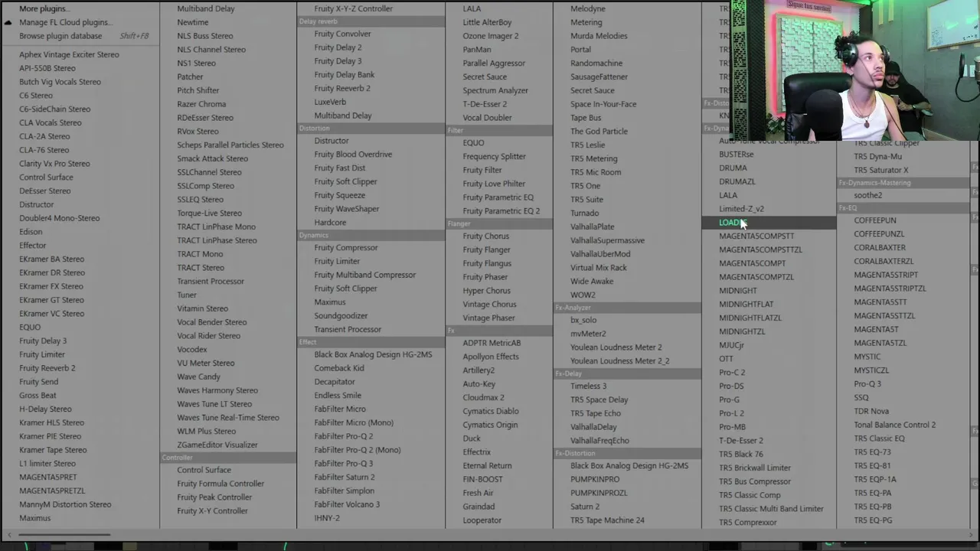980x551 pixels.
Task: Open Newtime plugin
Action: (x=192, y=22)
